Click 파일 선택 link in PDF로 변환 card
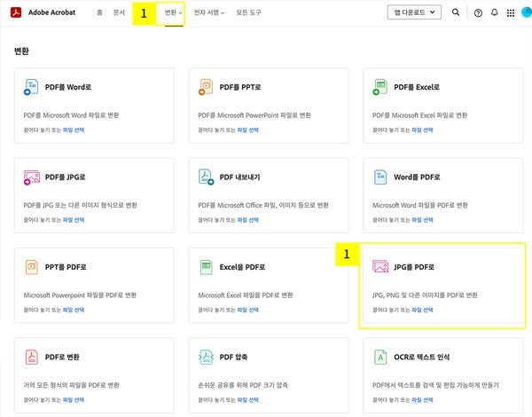Viewport: 532px width, 417px height. tap(74, 400)
